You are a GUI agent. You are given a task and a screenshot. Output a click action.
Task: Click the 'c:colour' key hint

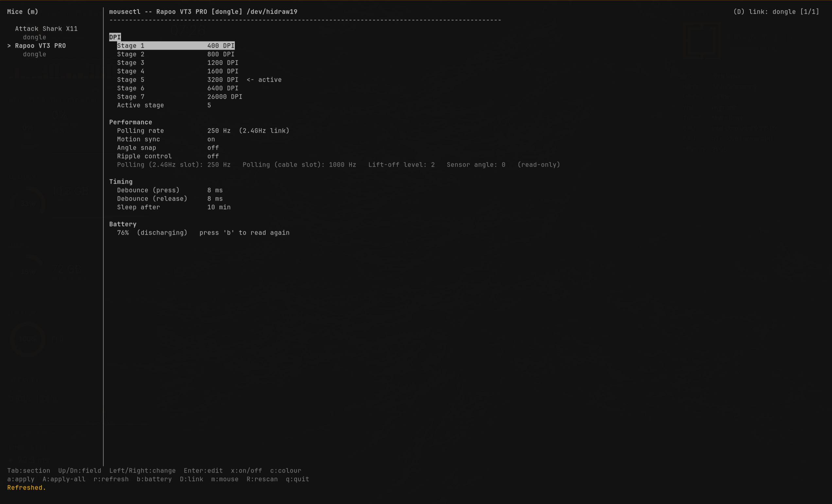(286, 471)
